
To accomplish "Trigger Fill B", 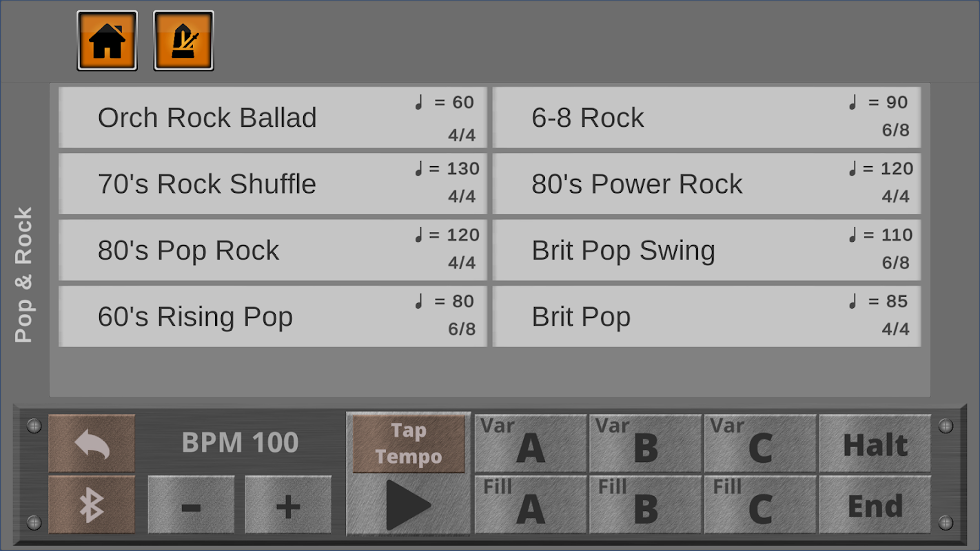I will coord(645,505).
